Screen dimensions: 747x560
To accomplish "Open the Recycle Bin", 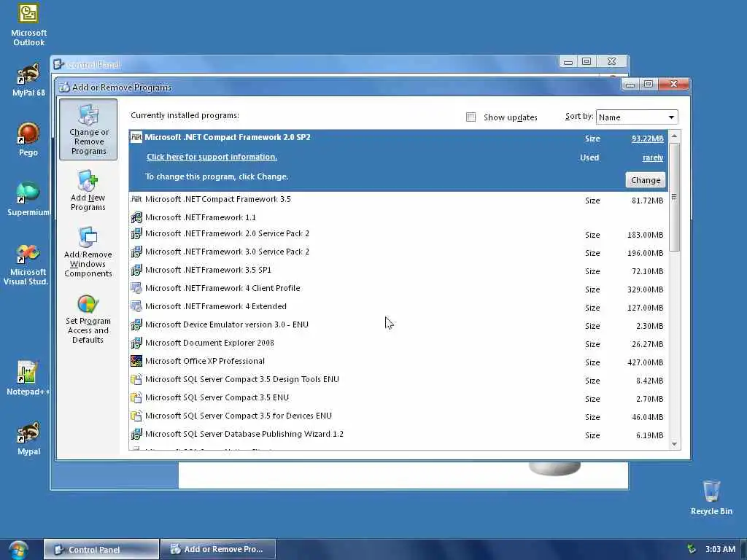I will point(711,497).
